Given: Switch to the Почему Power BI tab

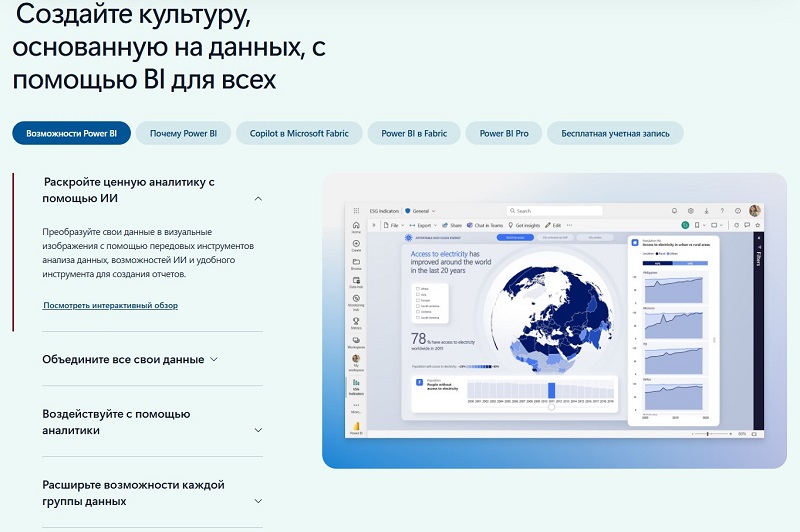Looking at the screenshot, I should coord(183,133).
